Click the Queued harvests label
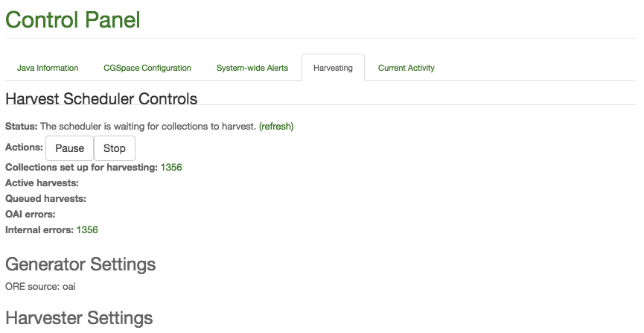 pos(45,199)
